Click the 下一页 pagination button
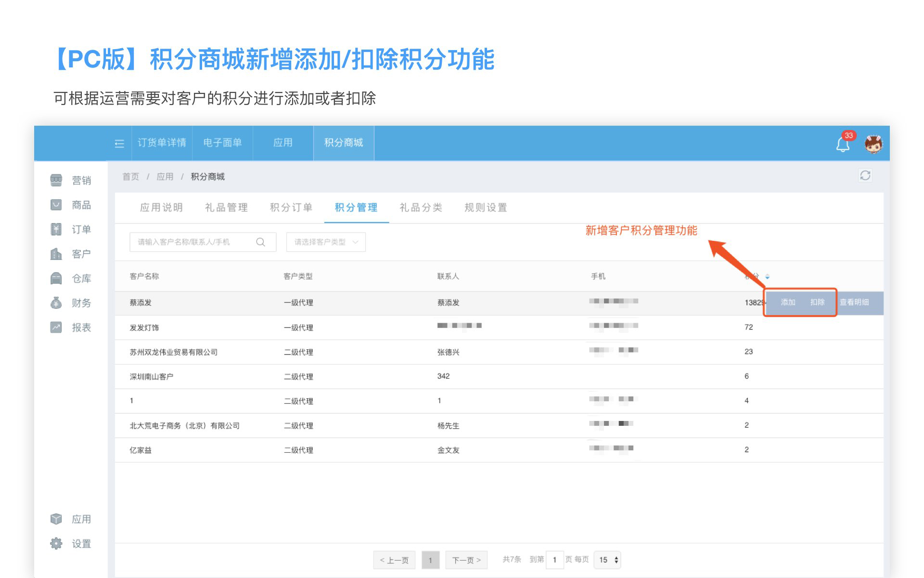The height and width of the screenshot is (578, 924). (466, 560)
